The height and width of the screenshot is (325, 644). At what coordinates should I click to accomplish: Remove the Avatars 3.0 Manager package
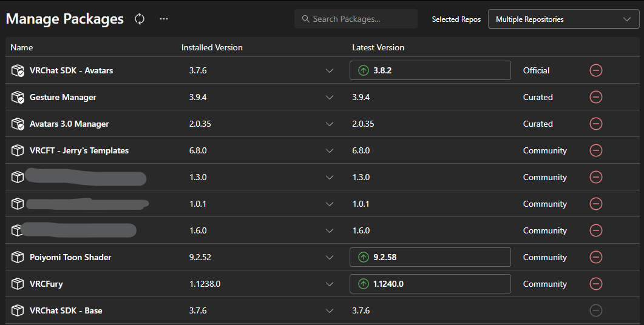(x=596, y=124)
